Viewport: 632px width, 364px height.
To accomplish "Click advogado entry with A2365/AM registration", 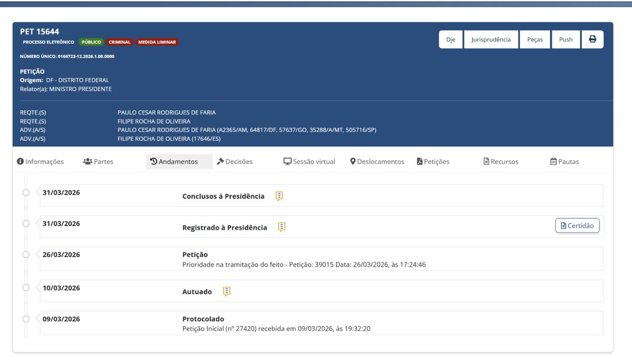I will [x=247, y=130].
